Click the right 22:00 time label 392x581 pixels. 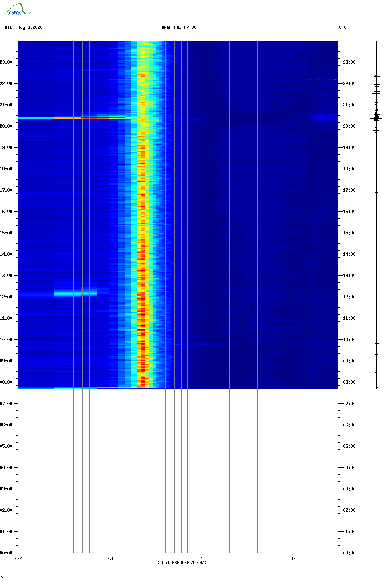pyautogui.click(x=349, y=84)
